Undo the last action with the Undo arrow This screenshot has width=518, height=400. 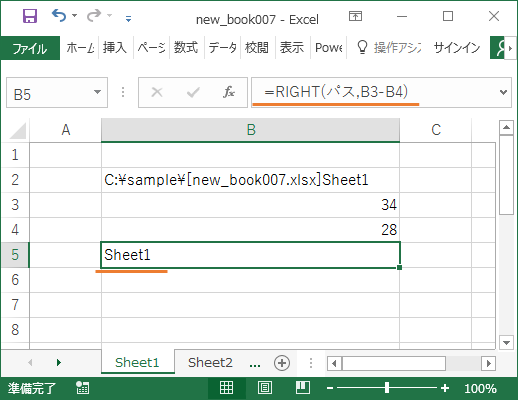[59, 15]
